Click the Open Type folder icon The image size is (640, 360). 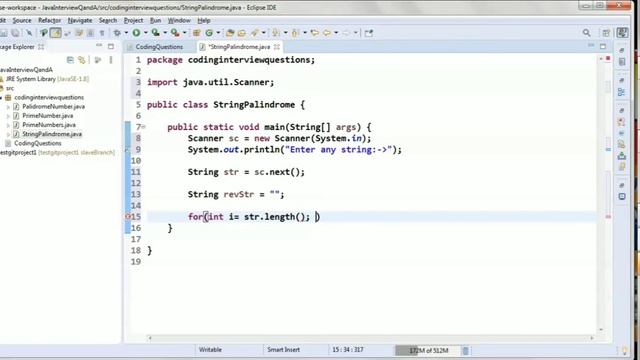[x=230, y=33]
